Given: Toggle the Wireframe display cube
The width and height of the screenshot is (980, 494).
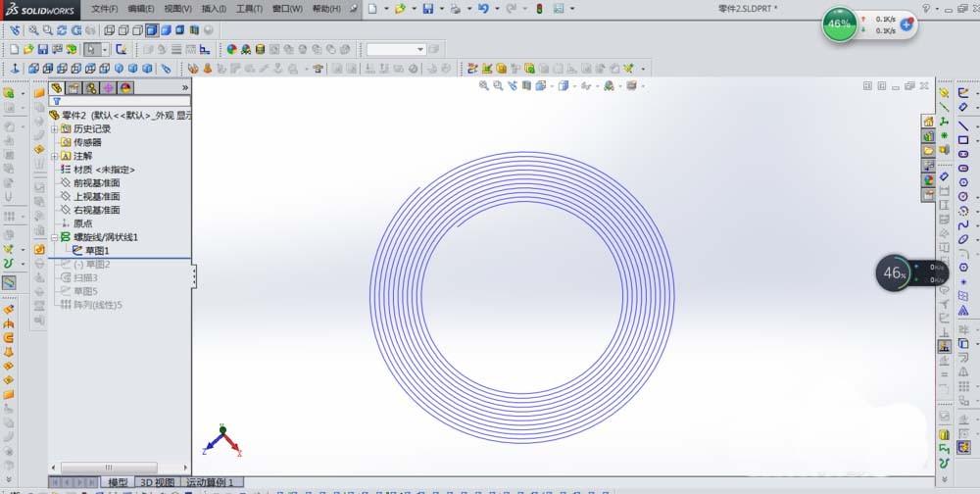Looking at the screenshot, I should click(x=110, y=30).
